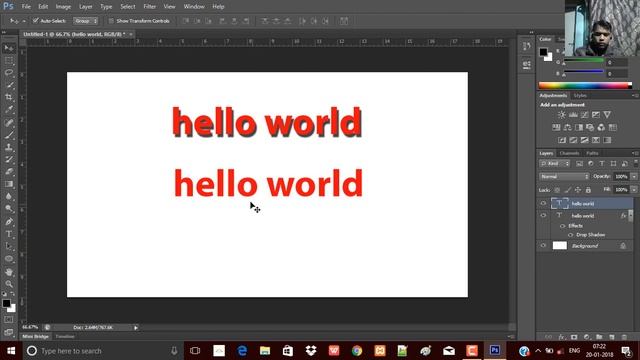The width and height of the screenshot is (640, 360).
Task: Open File Explorer from the taskbar
Action: (x=265, y=351)
